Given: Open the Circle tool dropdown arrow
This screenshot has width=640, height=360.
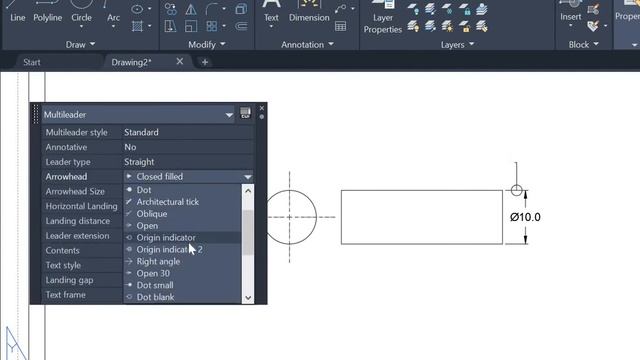Looking at the screenshot, I should tap(81, 27).
